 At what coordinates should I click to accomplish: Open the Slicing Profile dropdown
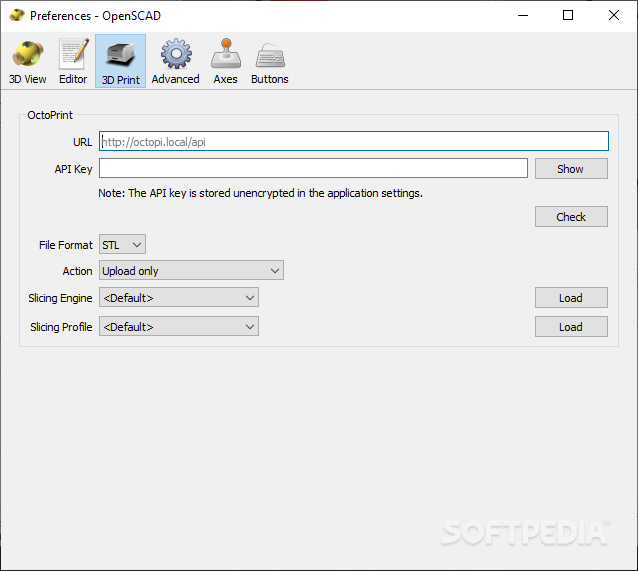coord(179,327)
